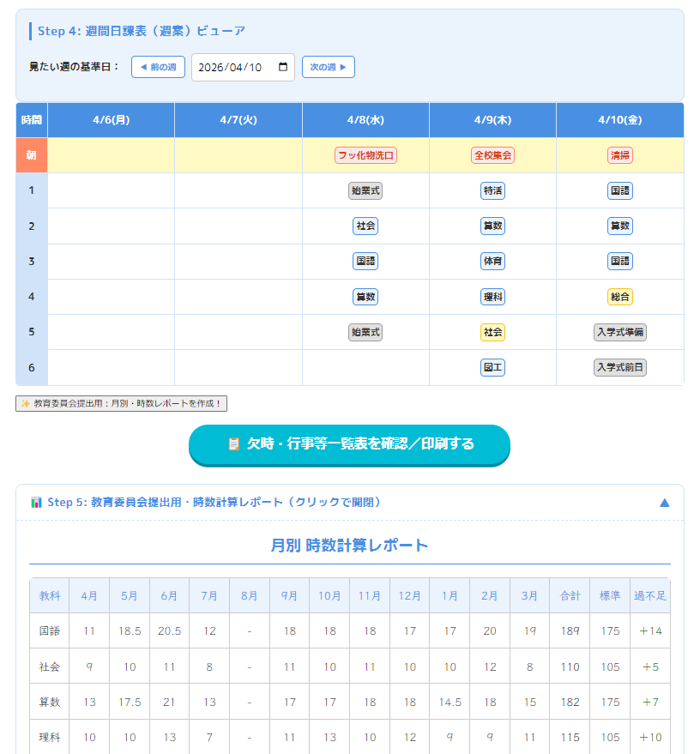Open the calendar picker icon in date field
This screenshot has height=754, width=700.
pos(283,67)
